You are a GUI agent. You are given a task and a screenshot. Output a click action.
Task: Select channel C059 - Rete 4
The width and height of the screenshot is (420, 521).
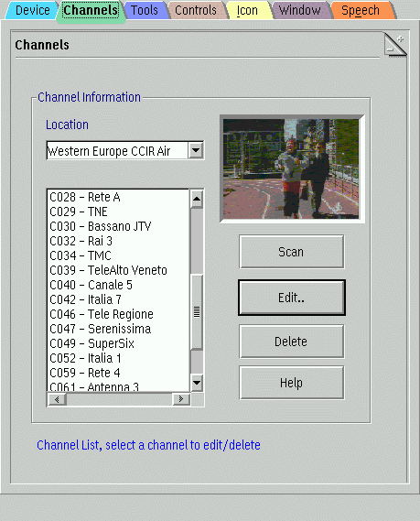coord(119,373)
